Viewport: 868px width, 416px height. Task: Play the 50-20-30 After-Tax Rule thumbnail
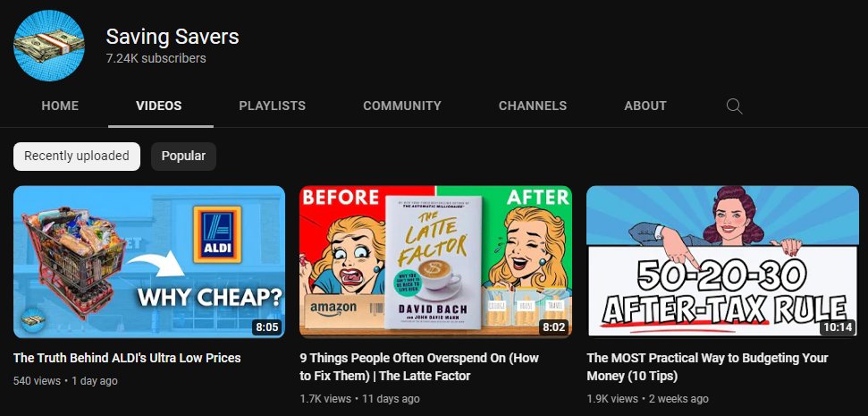(x=722, y=261)
